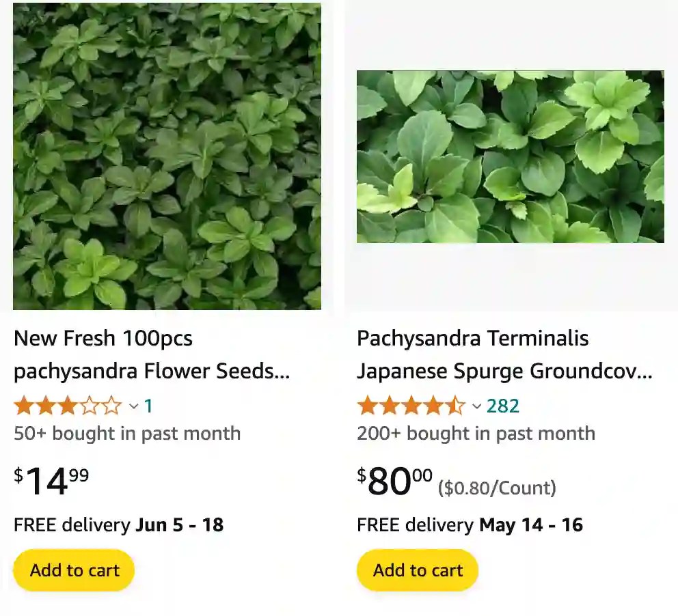Add the Japanese Spurge Groundcover to cart
This screenshot has width=678, height=616.
coord(416,570)
